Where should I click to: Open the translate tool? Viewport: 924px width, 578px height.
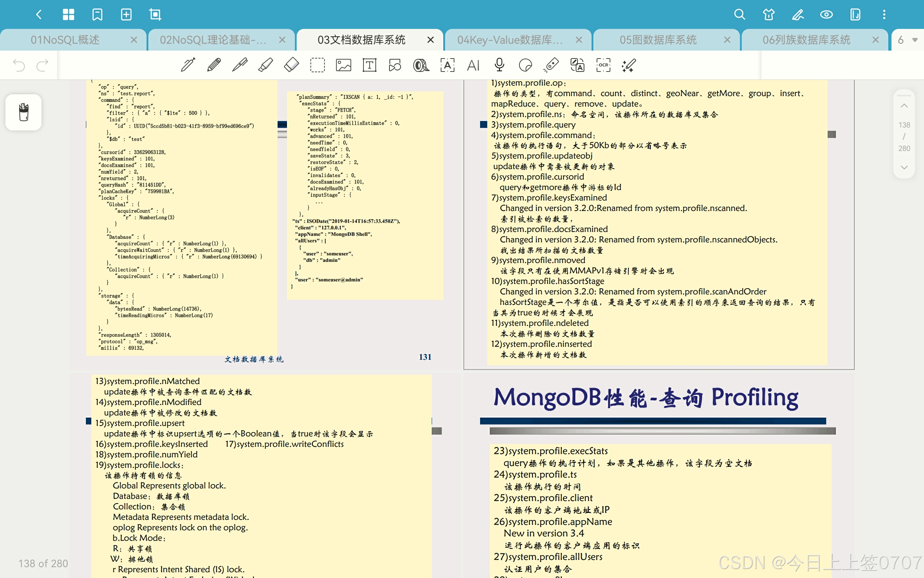pos(577,65)
